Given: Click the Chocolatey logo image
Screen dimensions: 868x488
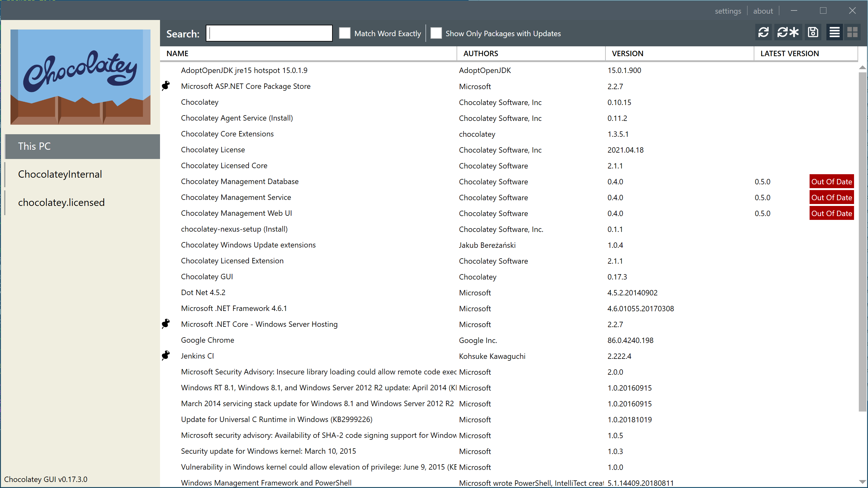Looking at the screenshot, I should (81, 77).
